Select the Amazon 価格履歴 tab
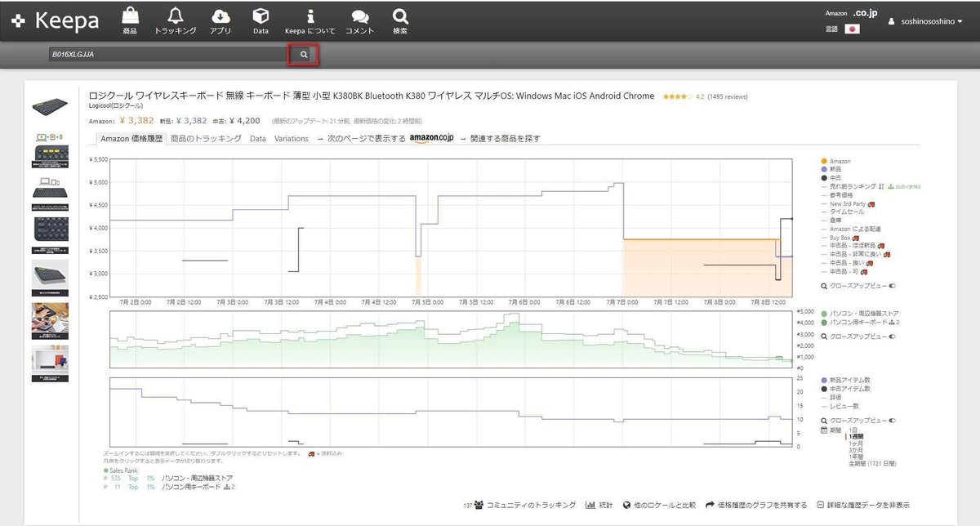 [x=131, y=139]
